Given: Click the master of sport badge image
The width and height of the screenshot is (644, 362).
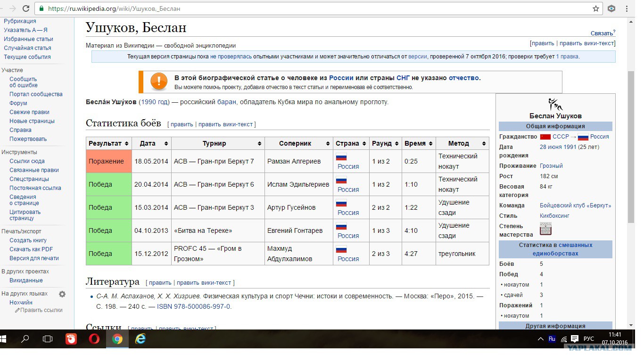Looking at the screenshot, I should tap(545, 229).
